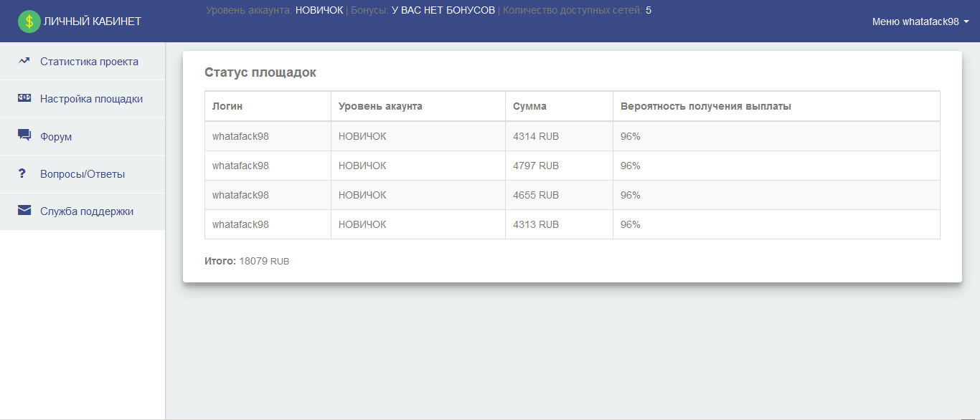Click the question mark icon for Вопросы/Ответы
The height and width of the screenshot is (420, 980).
[x=22, y=173]
